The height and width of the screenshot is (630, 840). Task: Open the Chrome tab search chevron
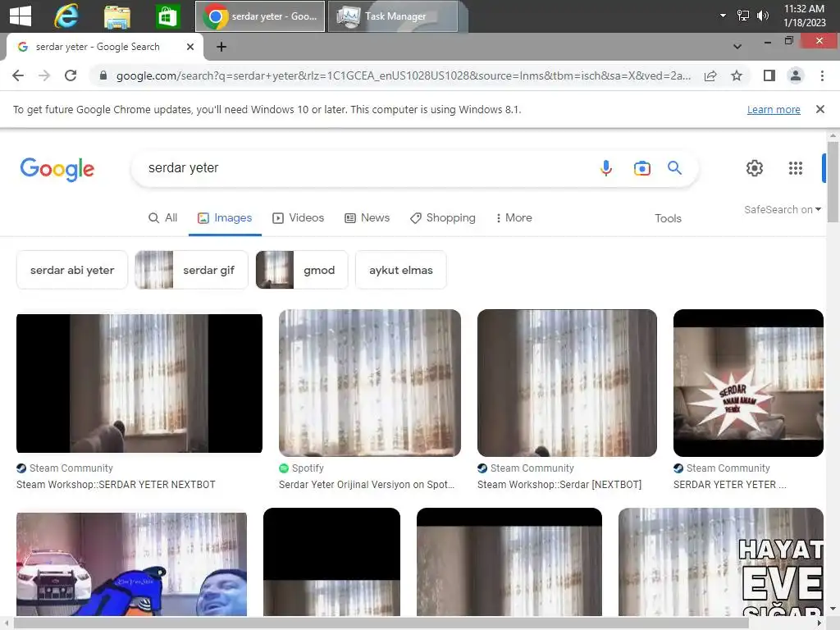pos(737,47)
